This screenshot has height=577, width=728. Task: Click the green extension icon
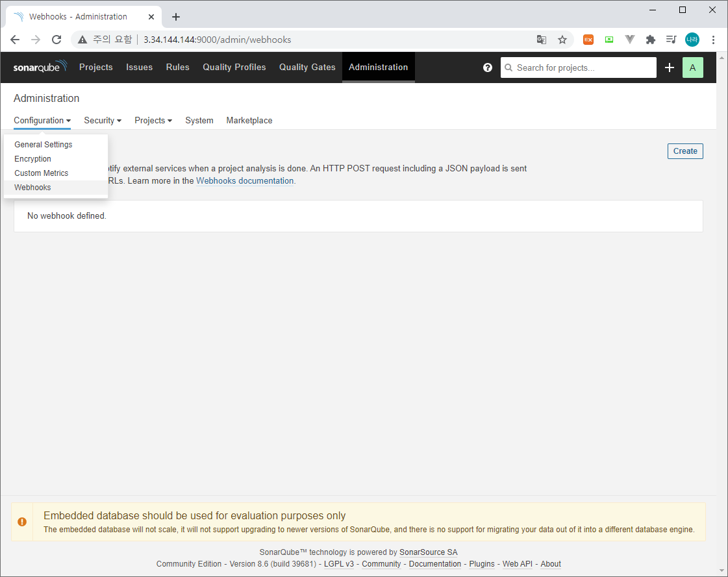pos(609,40)
